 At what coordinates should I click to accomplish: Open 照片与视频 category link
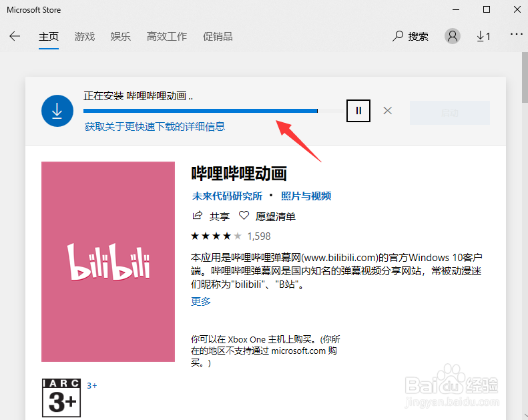click(x=306, y=196)
